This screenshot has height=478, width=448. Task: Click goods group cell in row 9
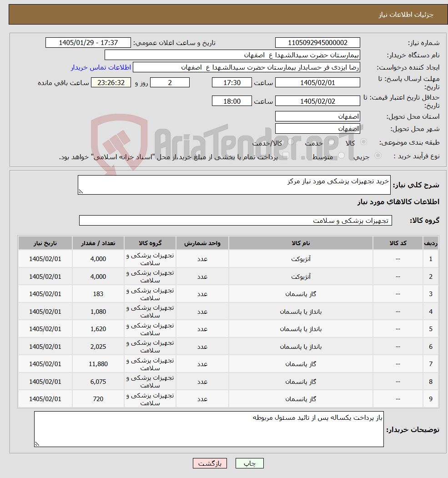[150, 399]
